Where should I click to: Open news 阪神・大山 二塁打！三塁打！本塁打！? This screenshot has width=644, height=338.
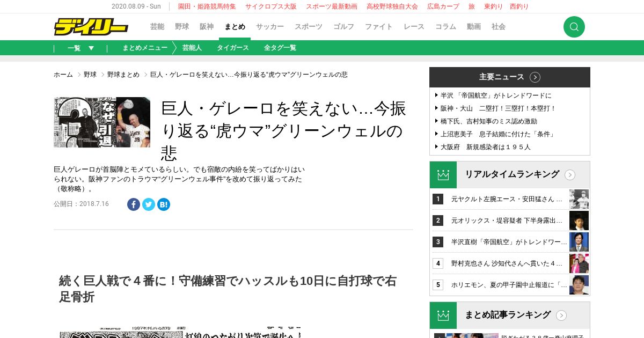[x=498, y=108]
